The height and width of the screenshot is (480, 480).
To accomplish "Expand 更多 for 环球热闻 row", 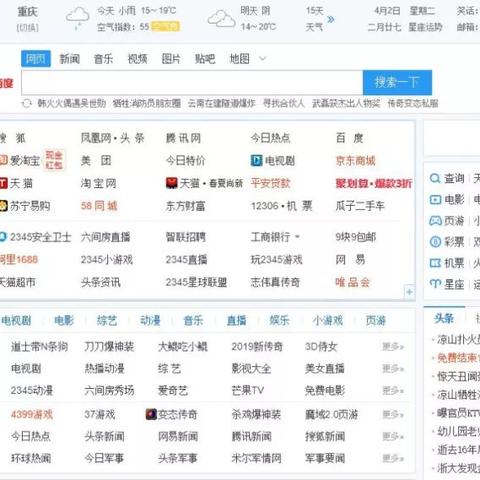I will (x=393, y=458).
